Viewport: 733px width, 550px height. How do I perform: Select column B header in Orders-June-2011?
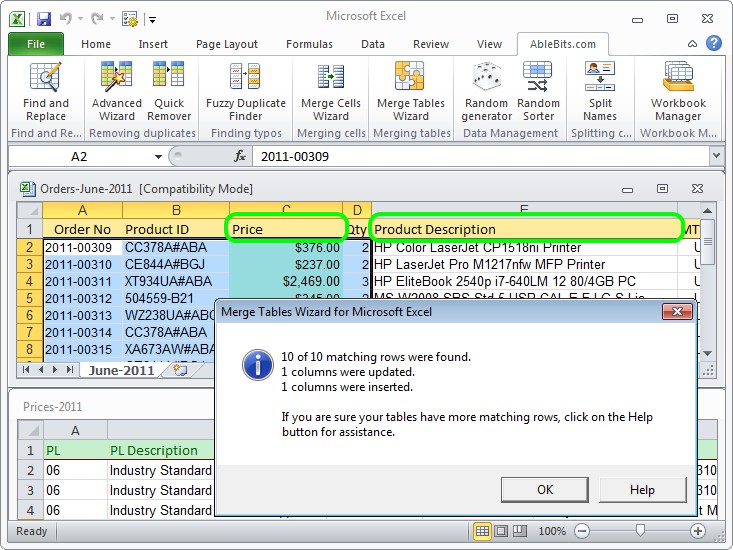(176, 210)
